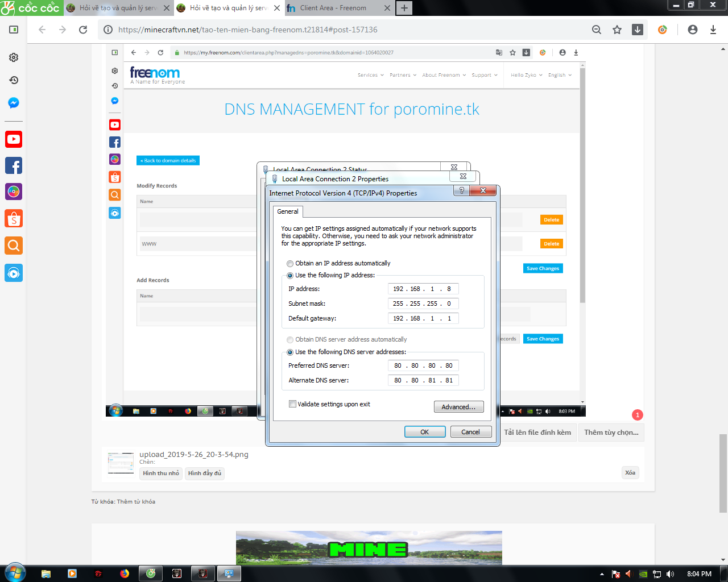Insert attachment as Hình thu nhỏ
The height and width of the screenshot is (582, 728).
pos(161,473)
